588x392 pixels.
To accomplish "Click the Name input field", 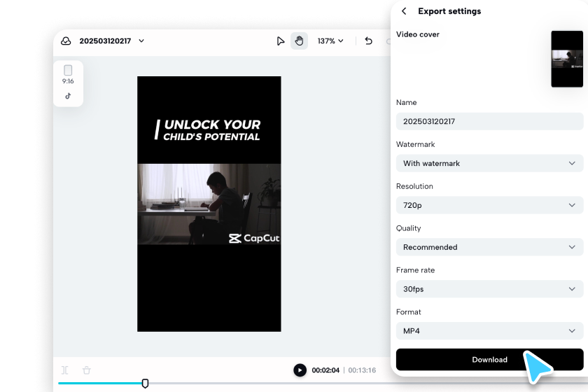I will pyautogui.click(x=490, y=121).
